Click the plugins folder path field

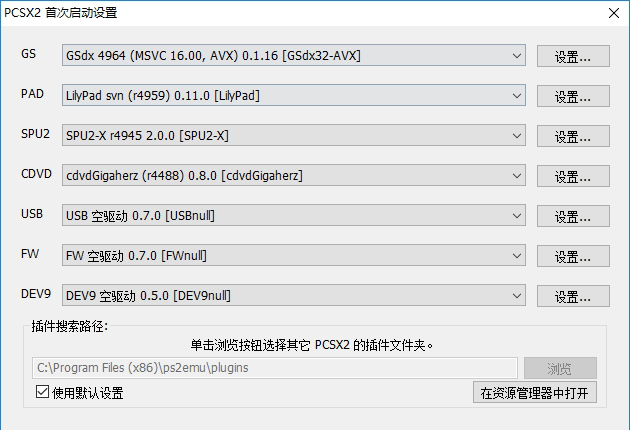click(x=275, y=367)
